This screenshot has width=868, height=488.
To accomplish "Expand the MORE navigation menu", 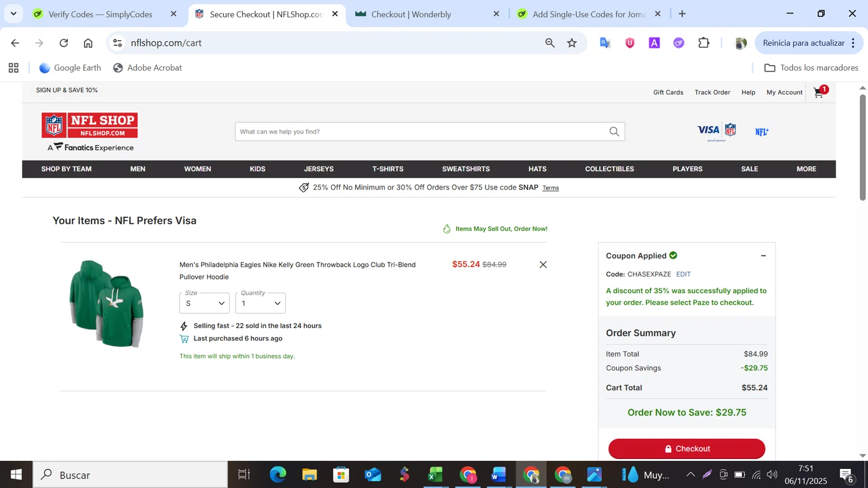I will coord(806,169).
